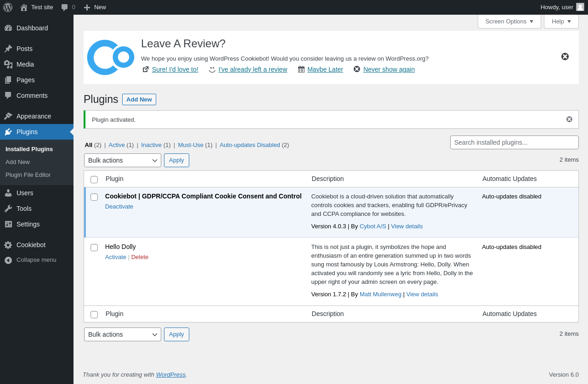Dismiss the Leave A Review banner
The image size is (588, 384).
[x=565, y=56]
